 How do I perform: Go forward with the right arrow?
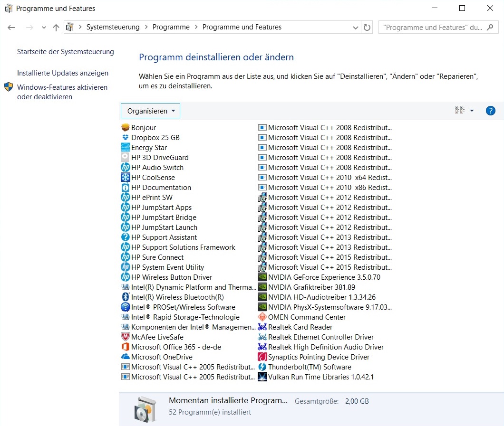[29, 28]
